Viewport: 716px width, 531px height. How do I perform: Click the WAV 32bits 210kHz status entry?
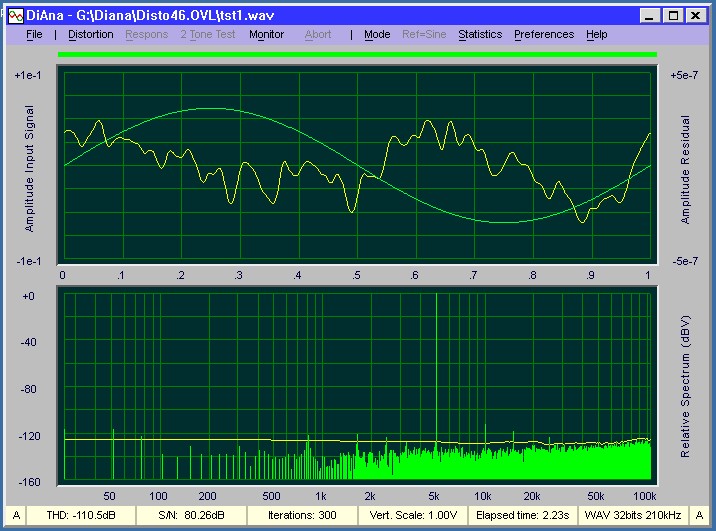(x=633, y=515)
